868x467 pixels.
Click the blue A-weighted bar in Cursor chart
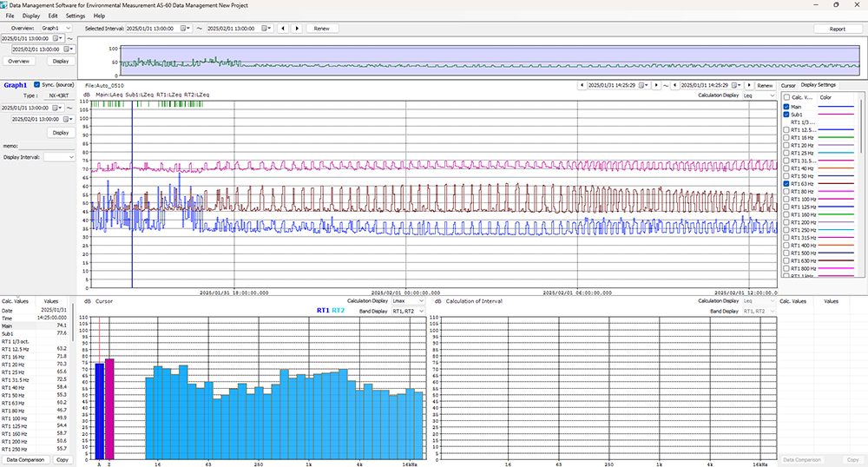pos(100,411)
